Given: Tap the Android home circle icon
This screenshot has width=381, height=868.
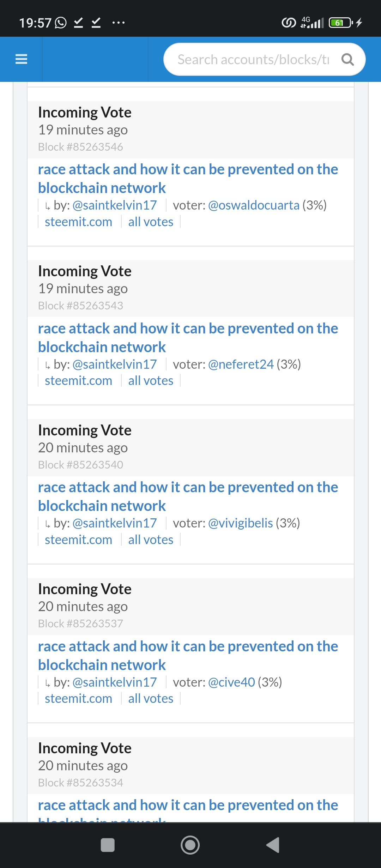Looking at the screenshot, I should point(190,845).
